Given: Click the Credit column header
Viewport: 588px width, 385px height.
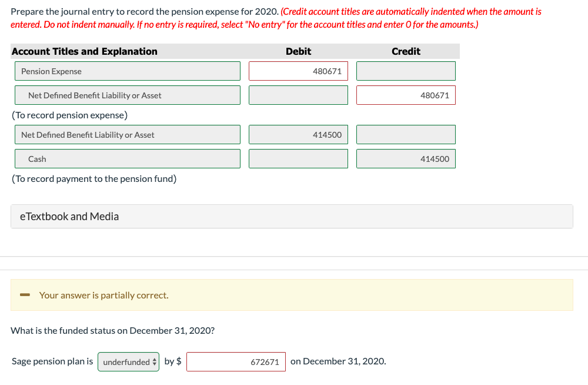Looking at the screenshot, I should 406,51.
